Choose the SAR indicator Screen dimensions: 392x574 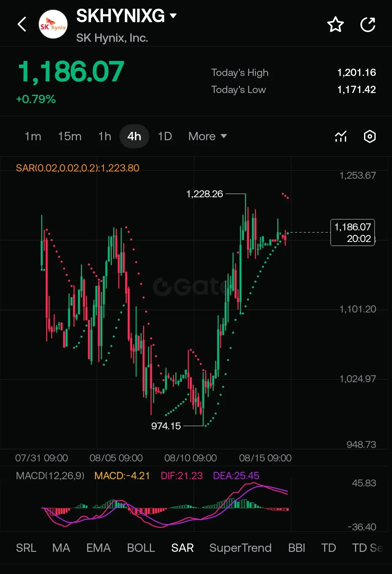(x=182, y=548)
